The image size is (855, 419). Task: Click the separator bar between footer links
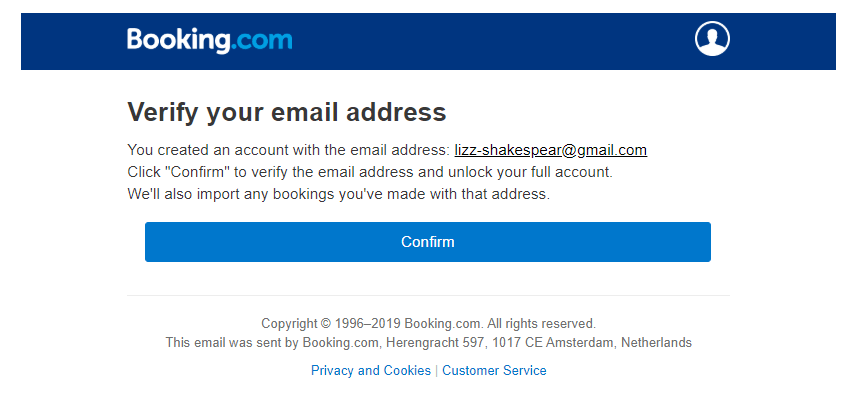436,371
